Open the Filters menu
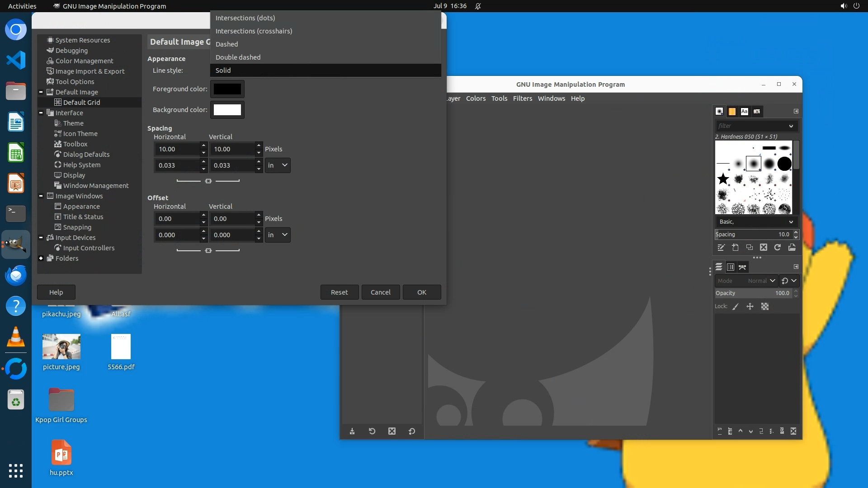Image resolution: width=868 pixels, height=488 pixels. point(522,99)
